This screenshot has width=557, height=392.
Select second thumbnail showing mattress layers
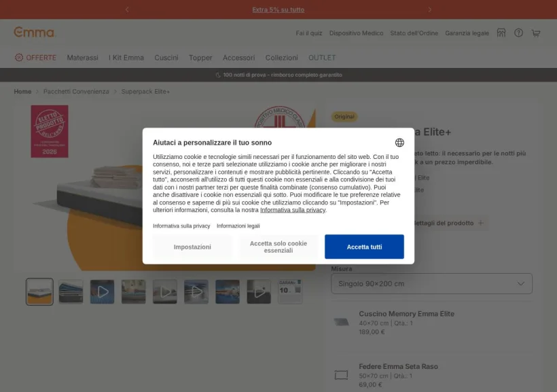coord(71,291)
